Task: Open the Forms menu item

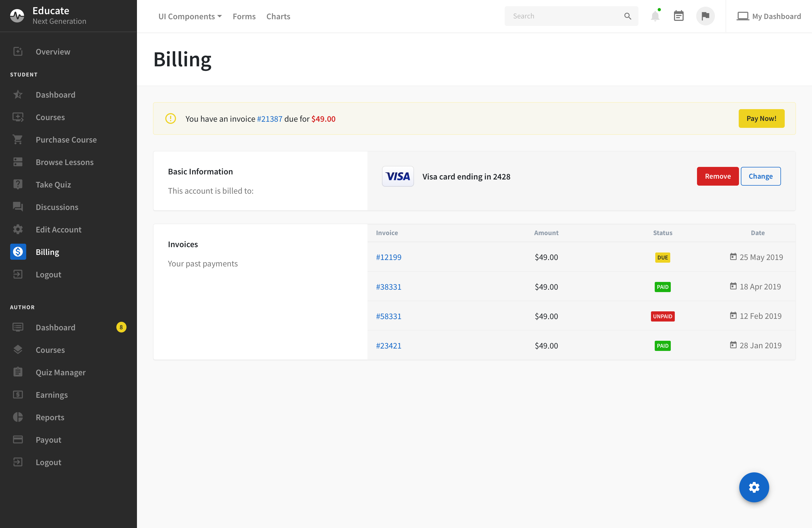Action: point(244,16)
